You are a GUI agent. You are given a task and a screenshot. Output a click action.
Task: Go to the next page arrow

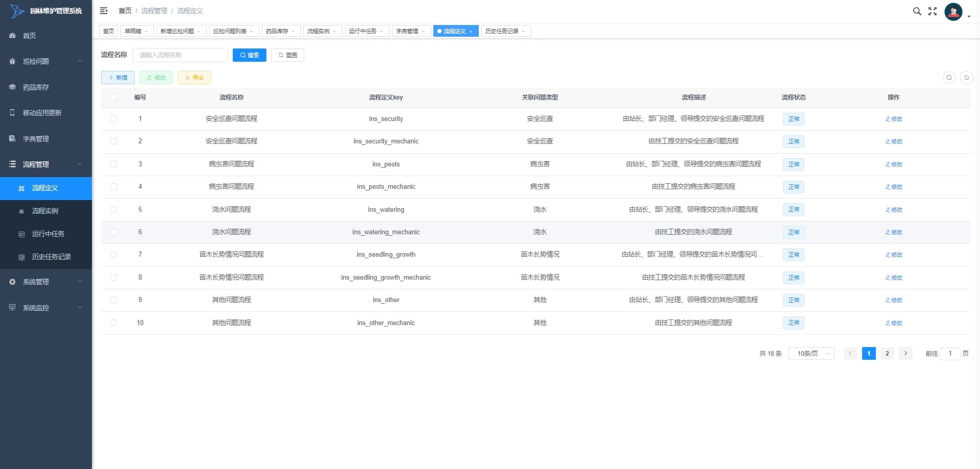point(905,353)
